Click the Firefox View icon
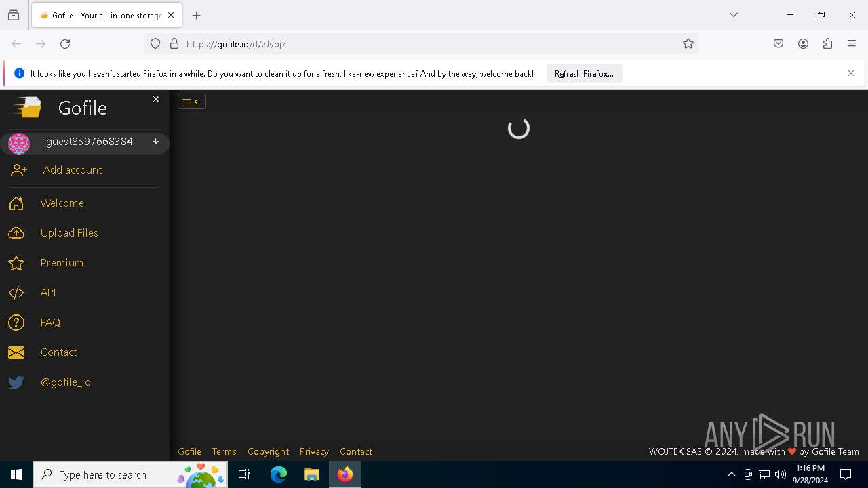Image resolution: width=868 pixels, height=488 pixels. [14, 15]
